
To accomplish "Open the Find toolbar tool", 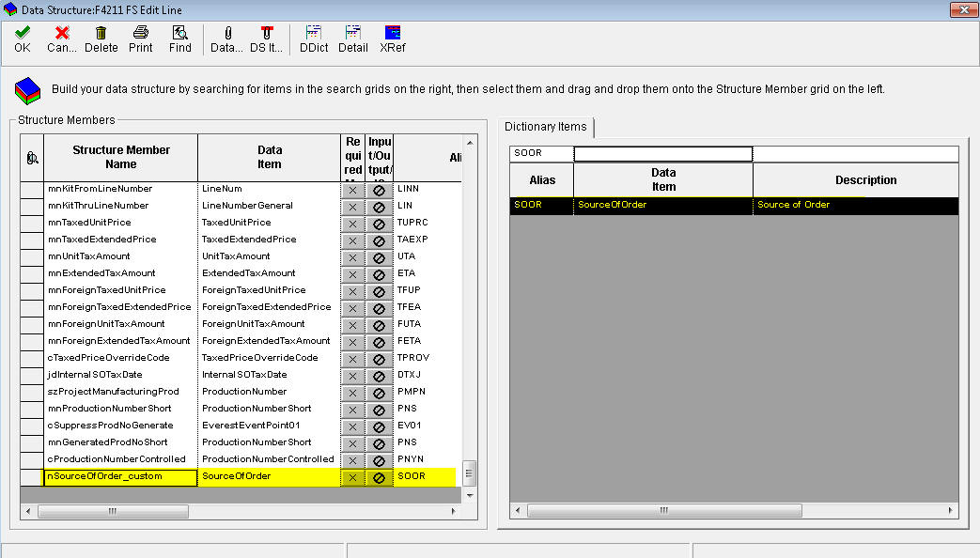I will click(x=180, y=39).
